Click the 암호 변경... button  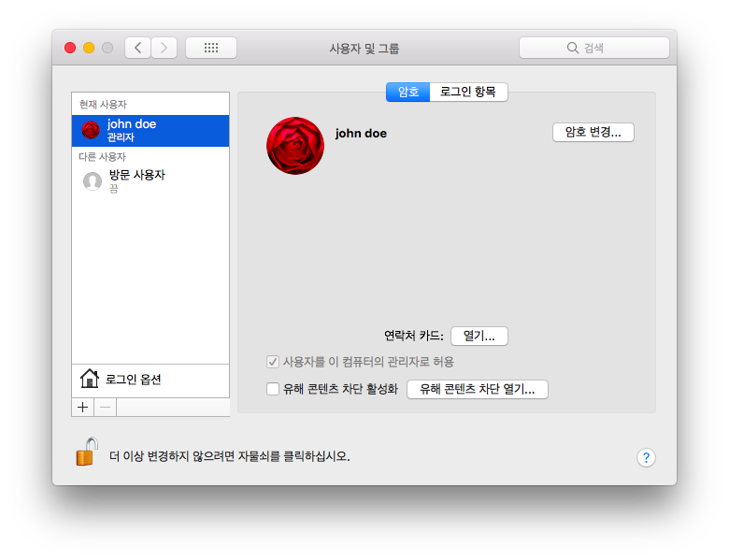(593, 132)
